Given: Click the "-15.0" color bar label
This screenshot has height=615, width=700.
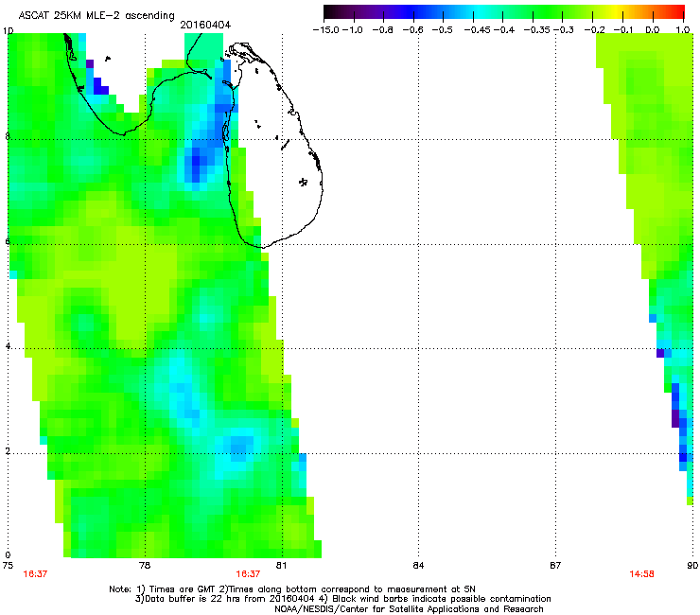Looking at the screenshot, I should [326, 30].
